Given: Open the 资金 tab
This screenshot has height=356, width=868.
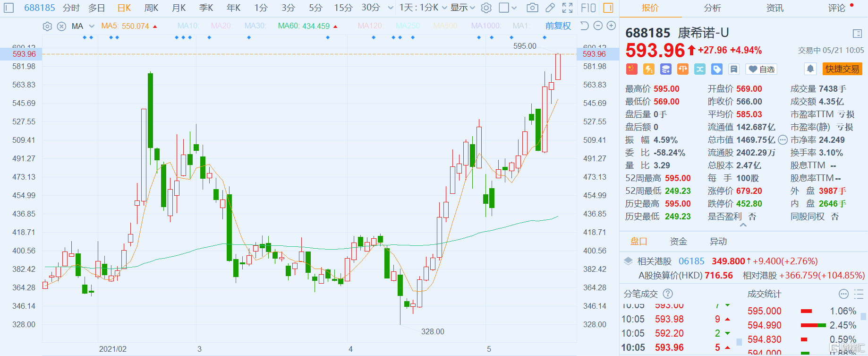Looking at the screenshot, I should [678, 242].
